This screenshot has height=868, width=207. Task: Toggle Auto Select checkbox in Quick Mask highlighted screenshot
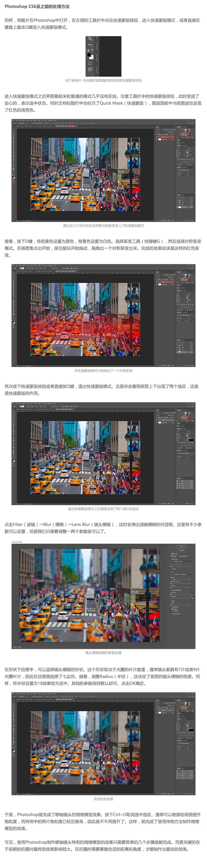tap(18, 123)
